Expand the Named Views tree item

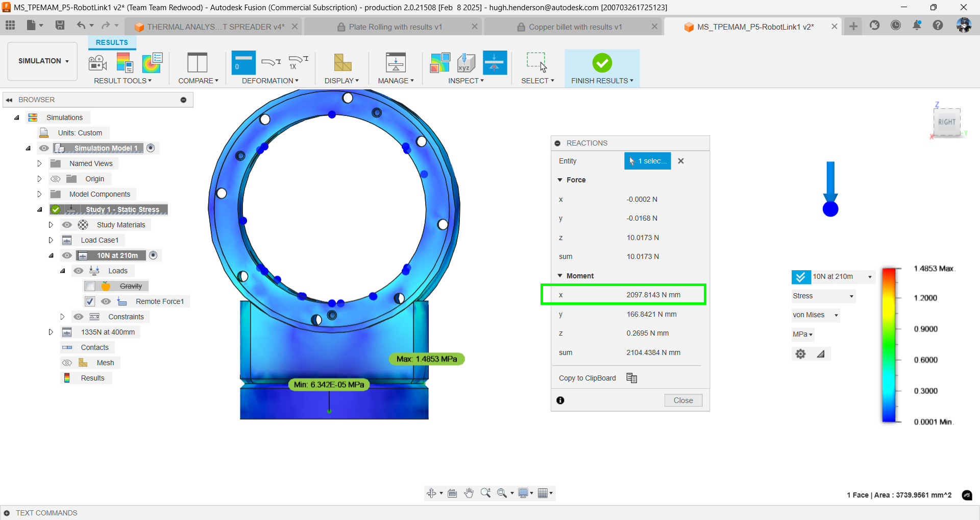click(39, 163)
